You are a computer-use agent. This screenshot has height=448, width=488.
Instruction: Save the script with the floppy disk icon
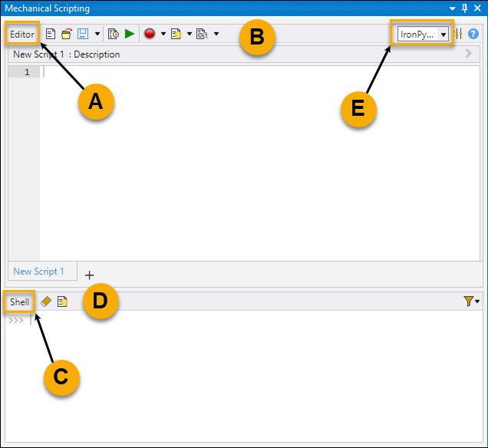pyautogui.click(x=83, y=34)
